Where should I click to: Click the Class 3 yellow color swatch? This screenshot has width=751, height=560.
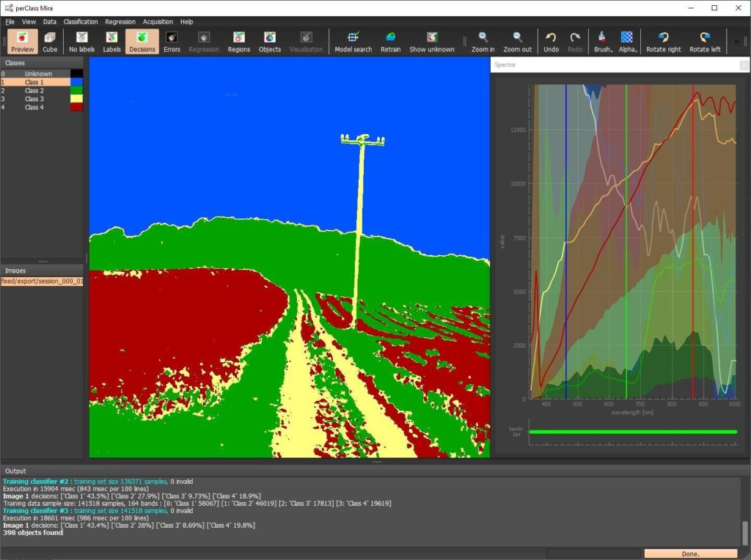(x=76, y=99)
